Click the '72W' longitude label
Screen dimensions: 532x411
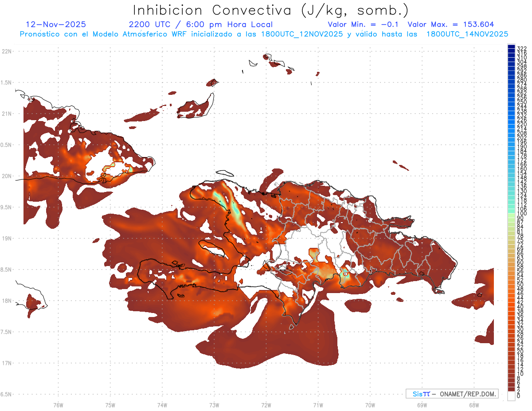(266, 404)
